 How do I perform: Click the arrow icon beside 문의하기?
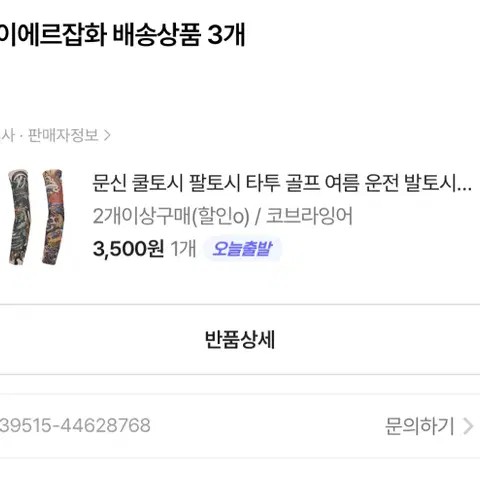point(468,426)
